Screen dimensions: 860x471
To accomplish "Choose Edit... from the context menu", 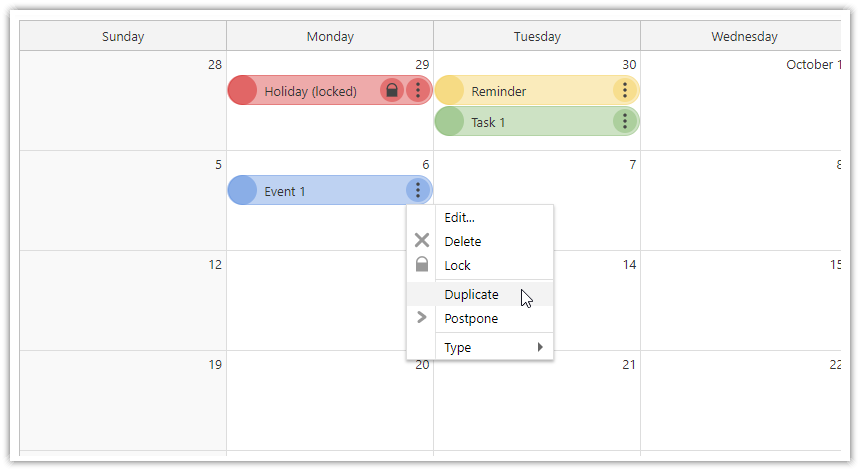I will point(460,217).
